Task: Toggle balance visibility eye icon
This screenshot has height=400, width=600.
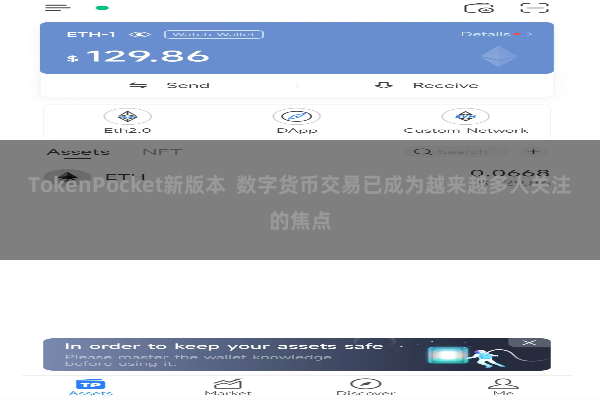Action: pyautogui.click(x=140, y=34)
